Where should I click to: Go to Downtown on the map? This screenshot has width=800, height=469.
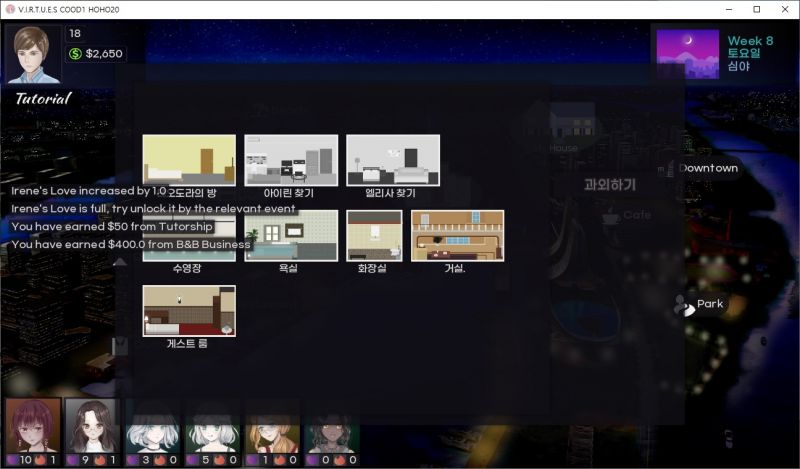click(x=709, y=168)
